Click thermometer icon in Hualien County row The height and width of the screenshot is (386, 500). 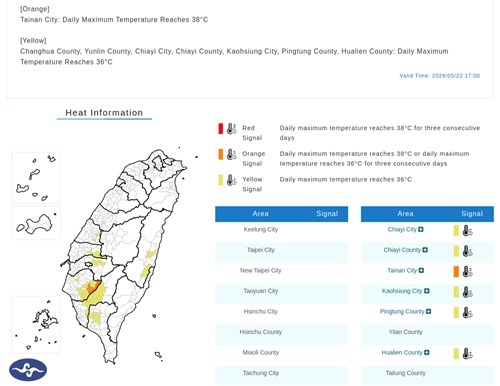pyautogui.click(x=467, y=354)
